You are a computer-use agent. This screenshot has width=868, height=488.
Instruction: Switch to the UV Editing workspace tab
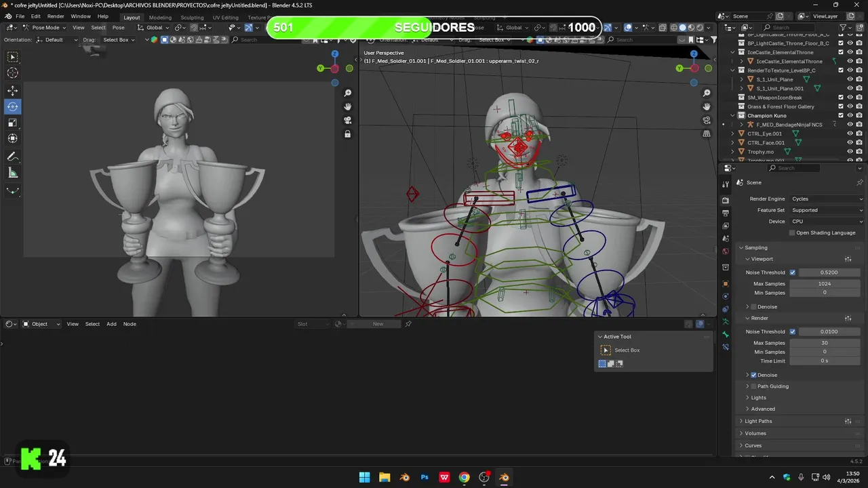coord(225,18)
